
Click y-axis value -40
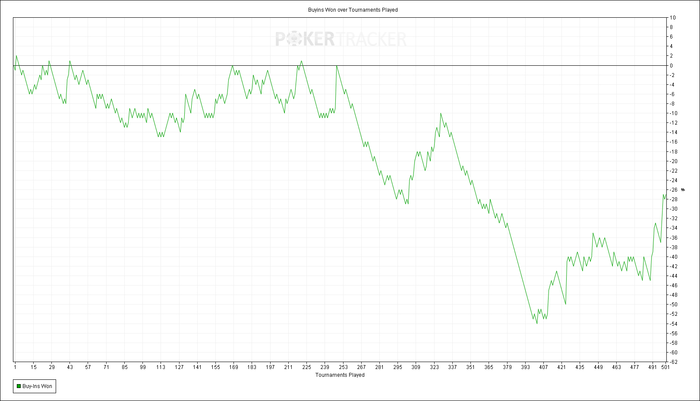click(673, 257)
